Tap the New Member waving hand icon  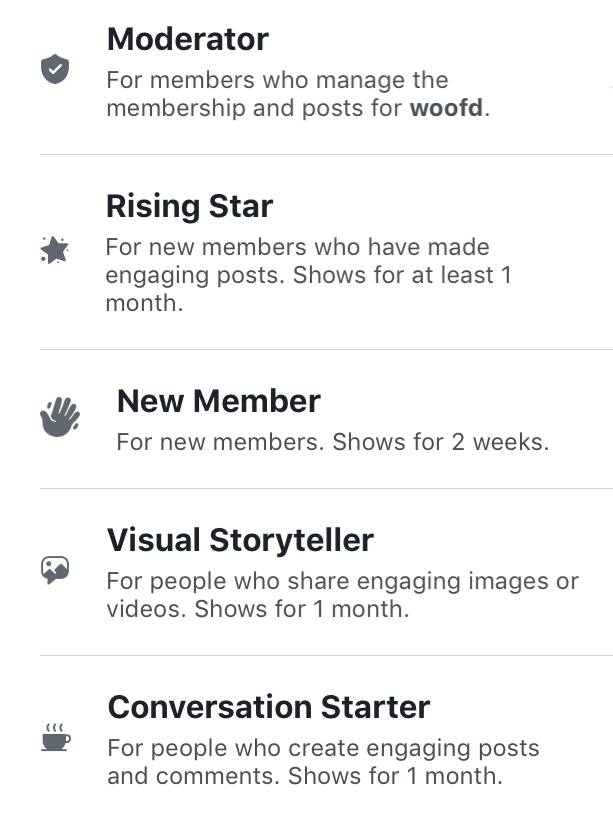tap(59, 416)
